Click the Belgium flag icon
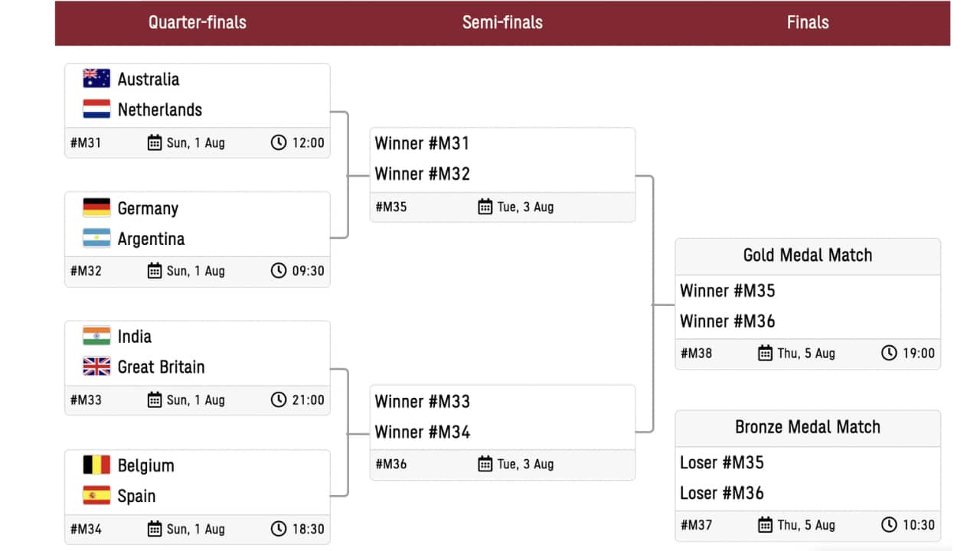The height and width of the screenshot is (551, 980). (x=96, y=465)
